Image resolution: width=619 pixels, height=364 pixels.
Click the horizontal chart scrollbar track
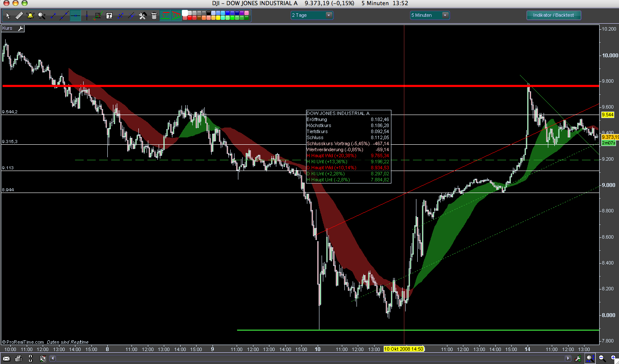coord(310,358)
